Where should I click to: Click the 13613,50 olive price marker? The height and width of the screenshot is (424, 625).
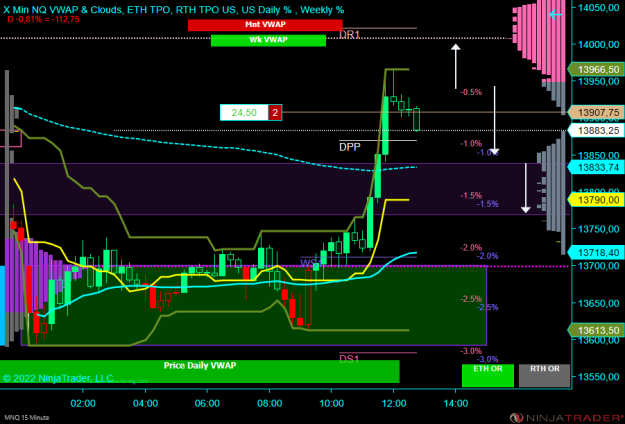click(x=598, y=330)
